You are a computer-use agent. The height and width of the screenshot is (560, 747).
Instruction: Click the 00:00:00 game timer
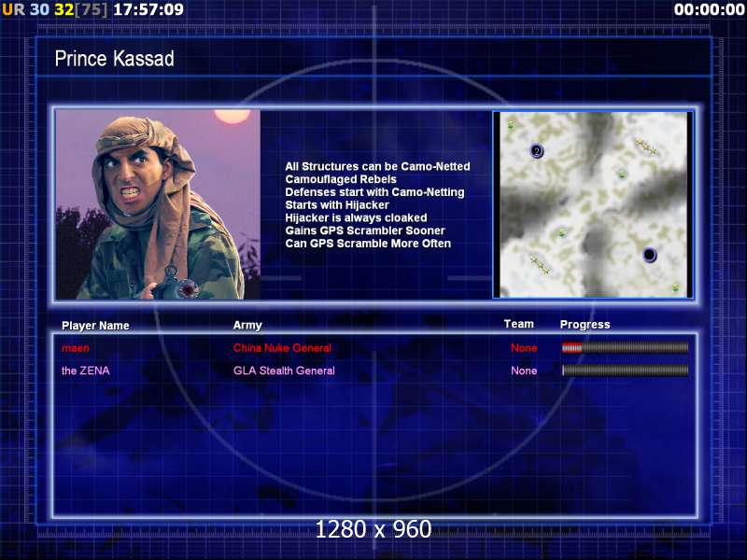pyautogui.click(x=709, y=9)
